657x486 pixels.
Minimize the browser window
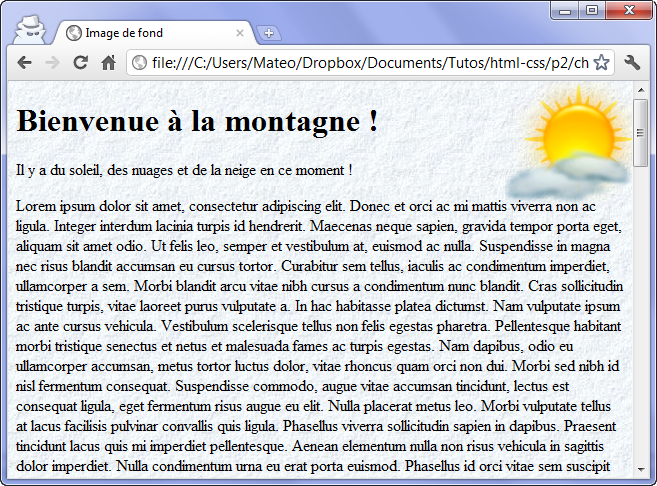pos(567,10)
